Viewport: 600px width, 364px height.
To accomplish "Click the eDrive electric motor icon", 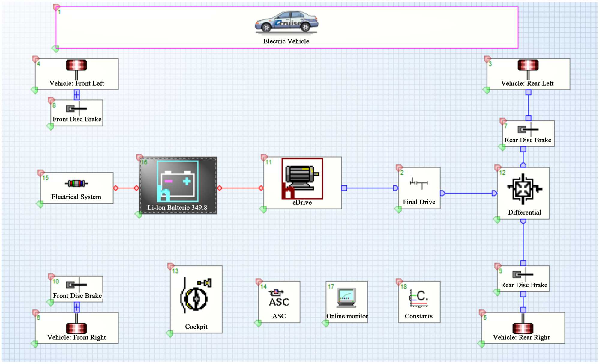I will (302, 179).
